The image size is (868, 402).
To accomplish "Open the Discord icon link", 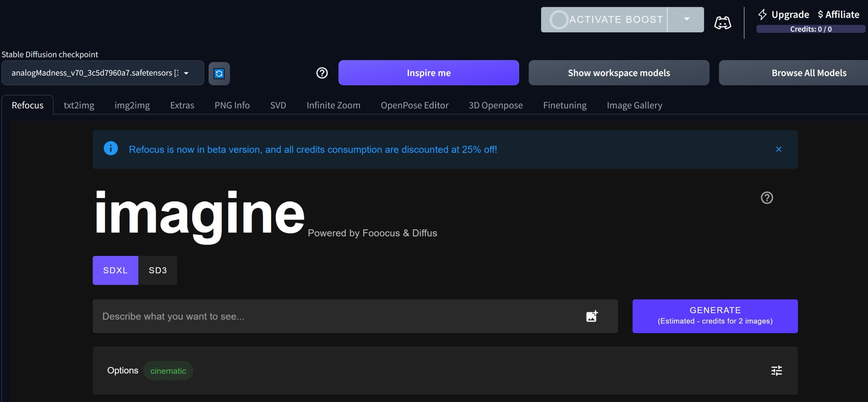I will (x=723, y=23).
